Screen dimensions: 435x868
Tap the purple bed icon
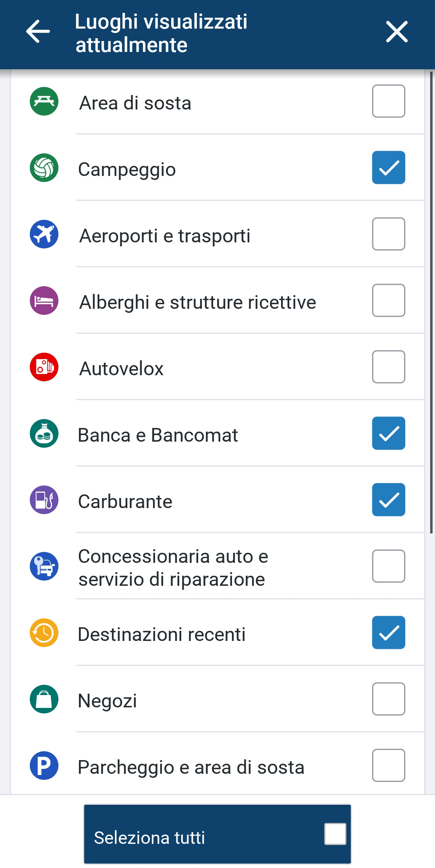(44, 300)
